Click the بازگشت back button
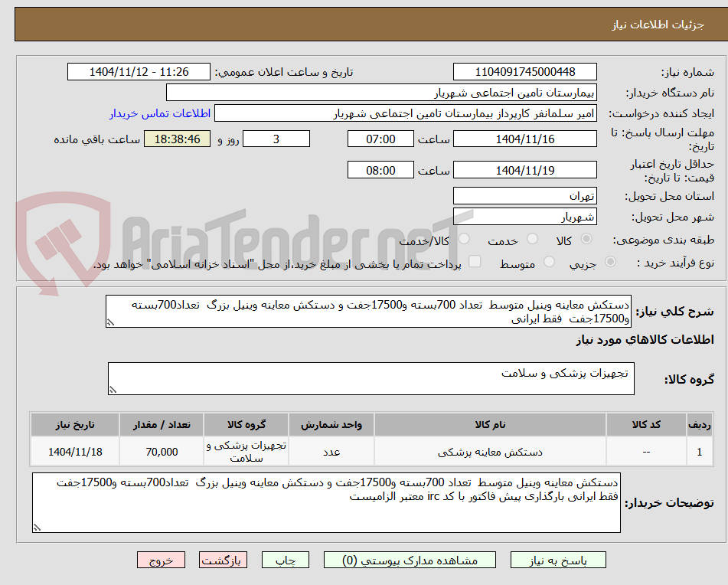The width and height of the screenshot is (728, 585). point(223,560)
